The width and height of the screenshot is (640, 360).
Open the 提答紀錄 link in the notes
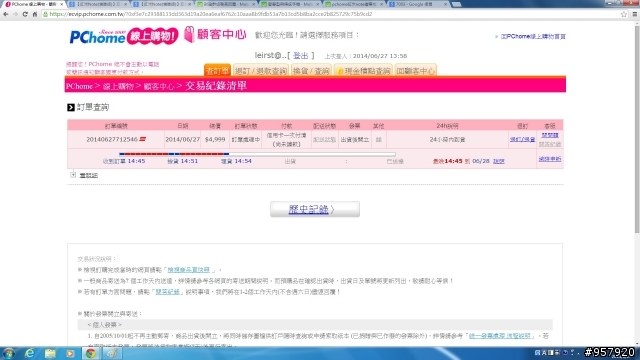(x=167, y=292)
